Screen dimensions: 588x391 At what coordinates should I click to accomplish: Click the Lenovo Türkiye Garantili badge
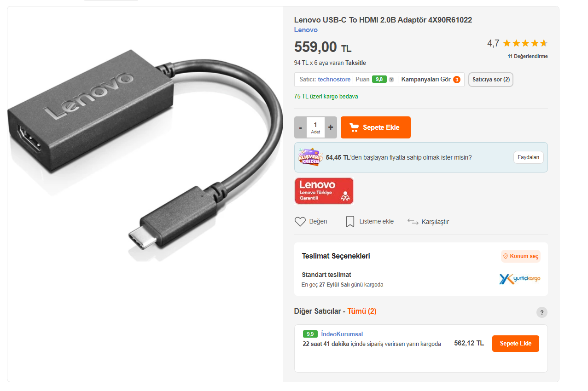click(x=324, y=191)
